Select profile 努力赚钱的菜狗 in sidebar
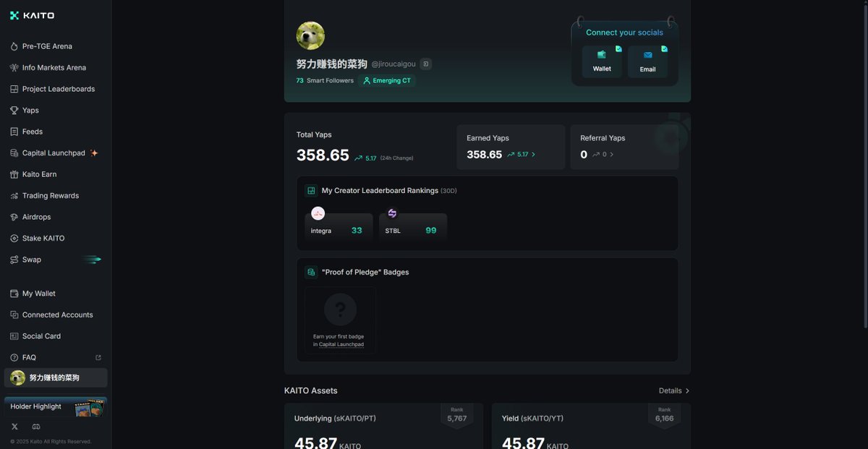This screenshot has width=868, height=449. pyautogui.click(x=56, y=378)
